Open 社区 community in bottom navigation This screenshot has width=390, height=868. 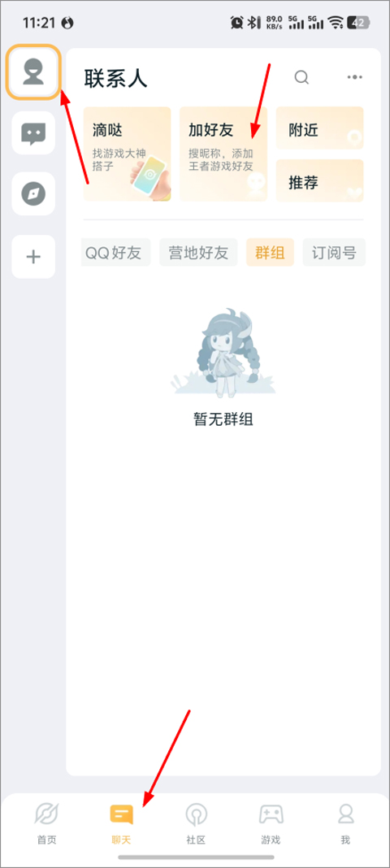[196, 824]
